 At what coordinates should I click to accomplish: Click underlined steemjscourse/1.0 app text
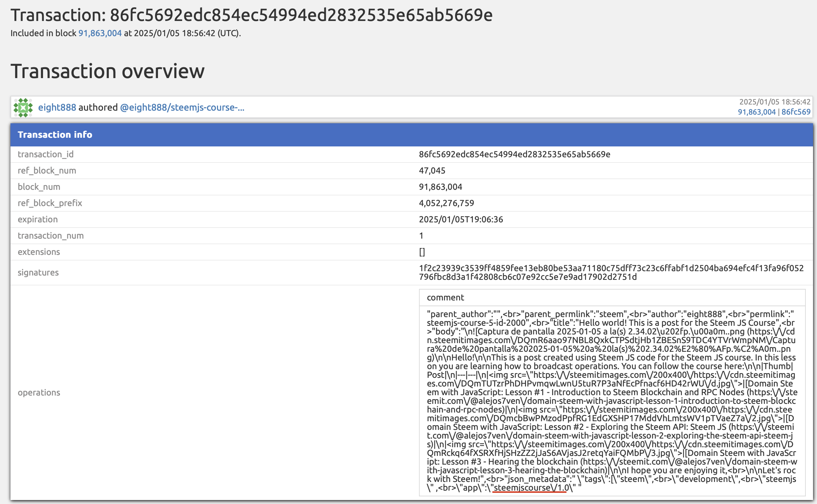pos(529,488)
